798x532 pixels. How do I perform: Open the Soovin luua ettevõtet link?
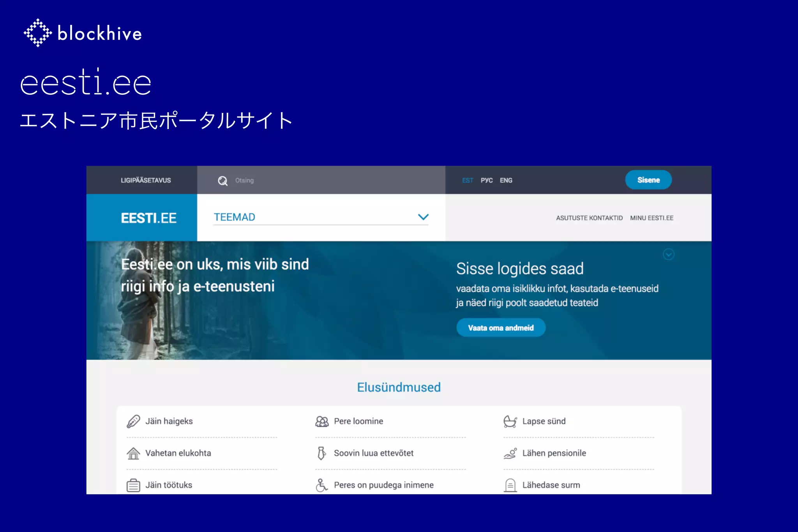pos(374,453)
